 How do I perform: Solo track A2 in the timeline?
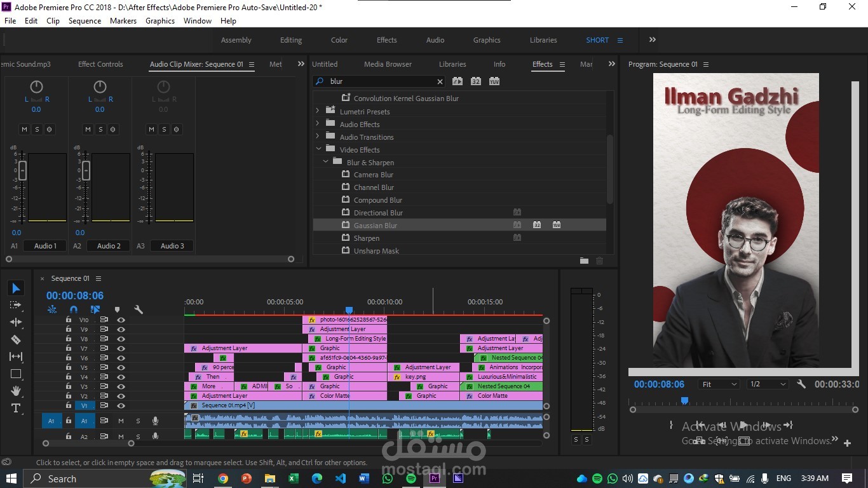click(138, 437)
